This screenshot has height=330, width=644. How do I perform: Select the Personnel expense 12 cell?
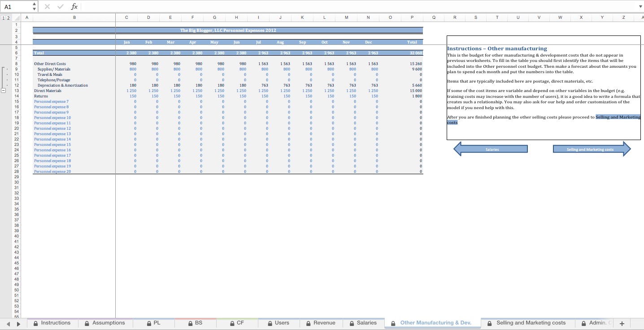point(74,128)
